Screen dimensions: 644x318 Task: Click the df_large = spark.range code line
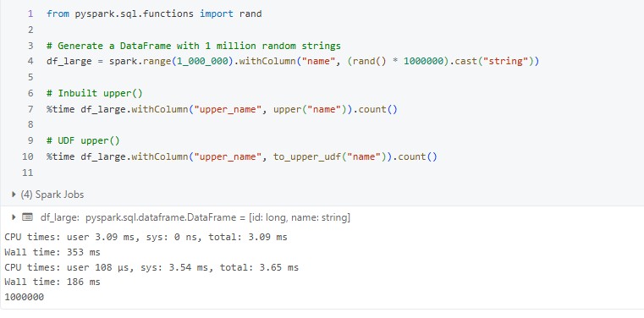click(293, 62)
